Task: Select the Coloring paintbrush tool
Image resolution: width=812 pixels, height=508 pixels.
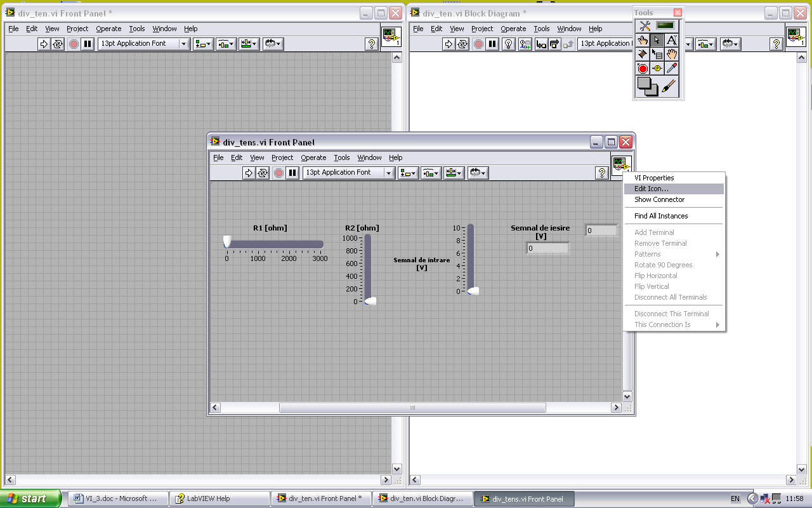Action: click(669, 86)
